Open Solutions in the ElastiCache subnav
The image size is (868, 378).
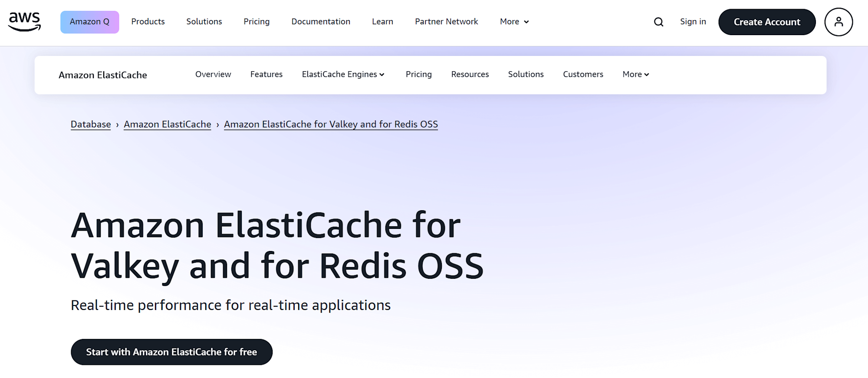point(526,74)
